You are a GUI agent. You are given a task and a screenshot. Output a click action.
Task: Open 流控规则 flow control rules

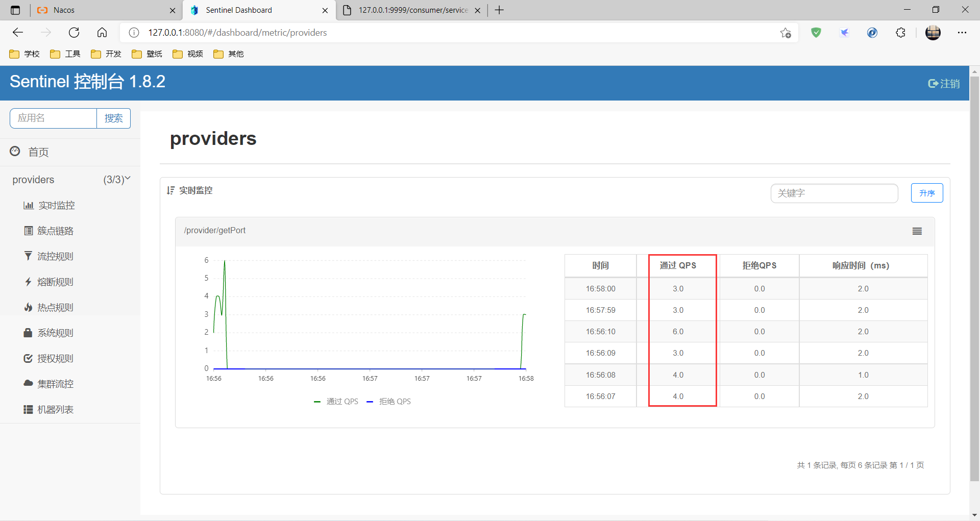pyautogui.click(x=50, y=256)
